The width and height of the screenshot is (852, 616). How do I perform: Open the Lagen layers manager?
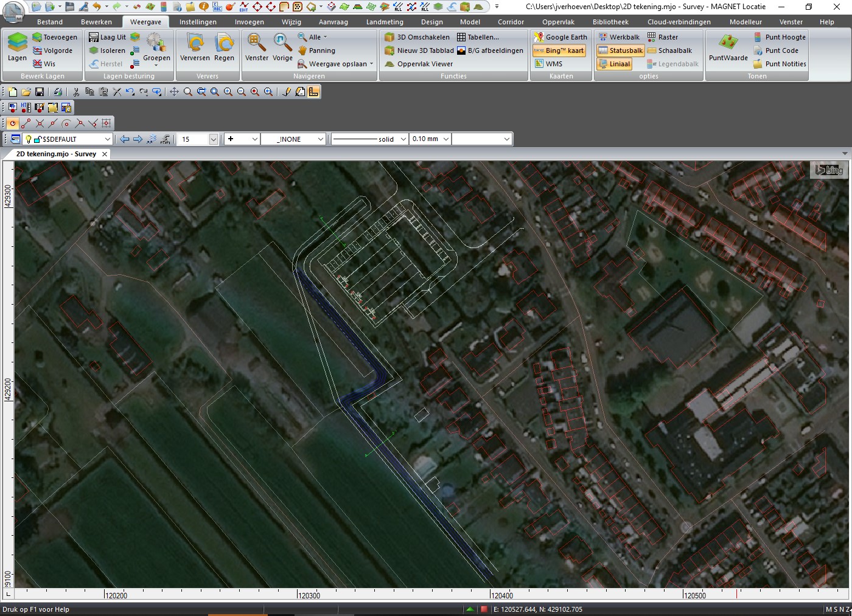pyautogui.click(x=17, y=47)
